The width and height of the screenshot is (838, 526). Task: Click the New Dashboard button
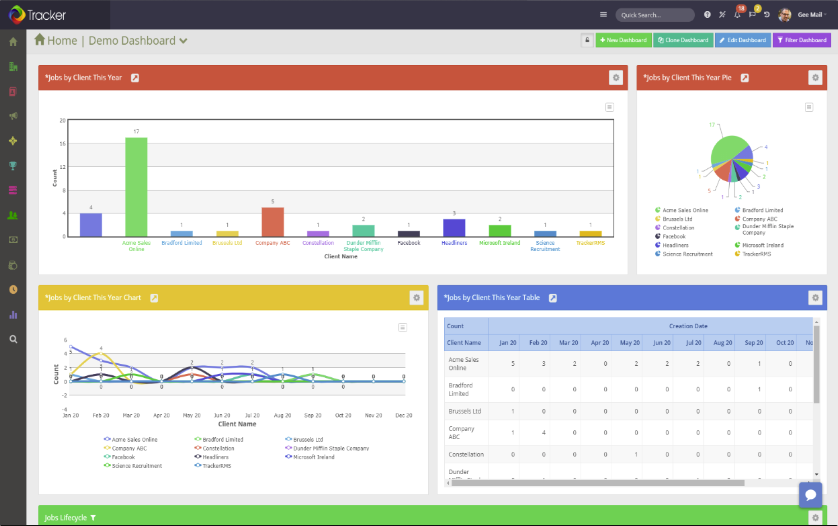point(623,40)
